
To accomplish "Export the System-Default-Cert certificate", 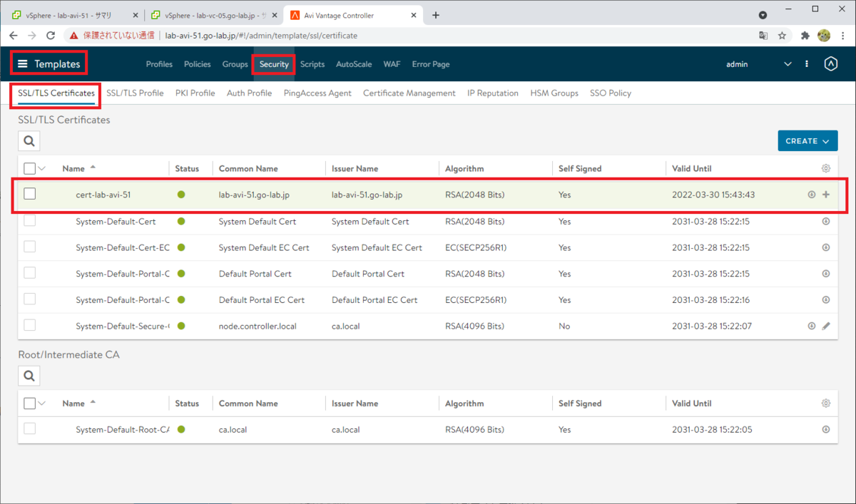I will [826, 222].
